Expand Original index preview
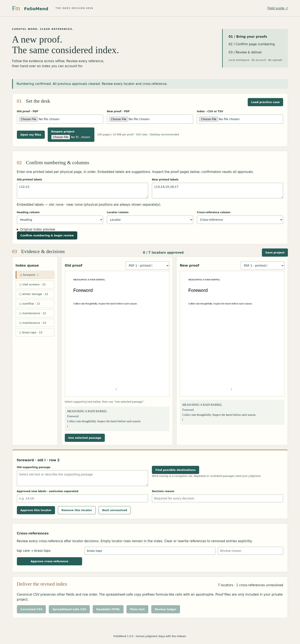This screenshot has width=300, height=644. [36, 229]
